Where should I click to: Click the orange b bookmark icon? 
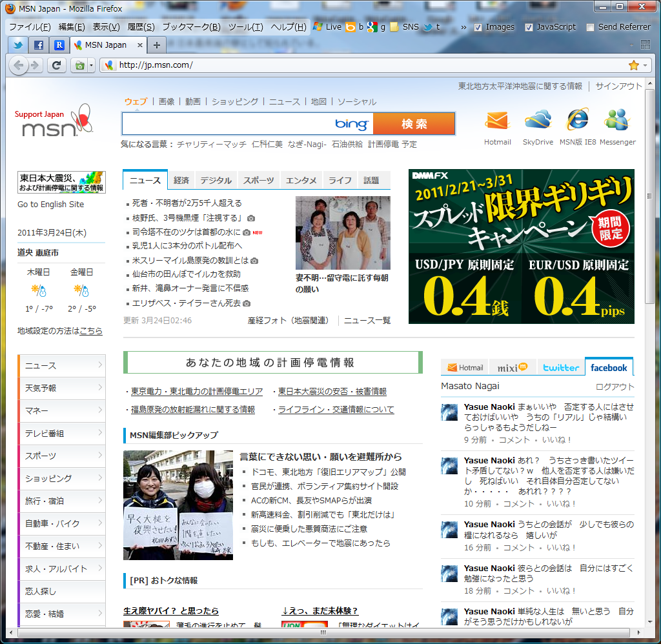(x=351, y=27)
